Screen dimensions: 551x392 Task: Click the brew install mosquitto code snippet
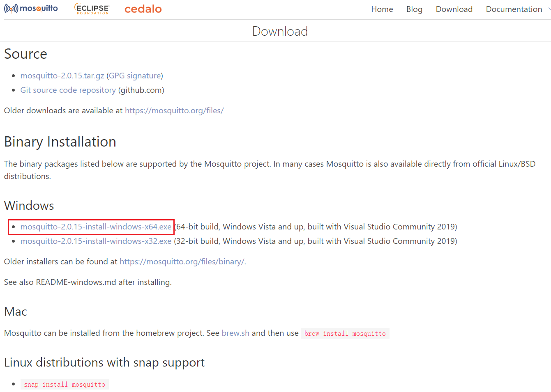point(345,333)
